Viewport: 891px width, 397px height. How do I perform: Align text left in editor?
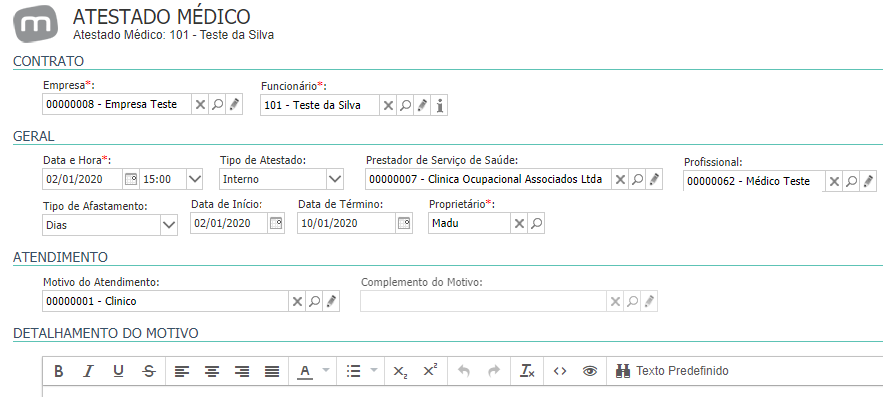coord(181,371)
